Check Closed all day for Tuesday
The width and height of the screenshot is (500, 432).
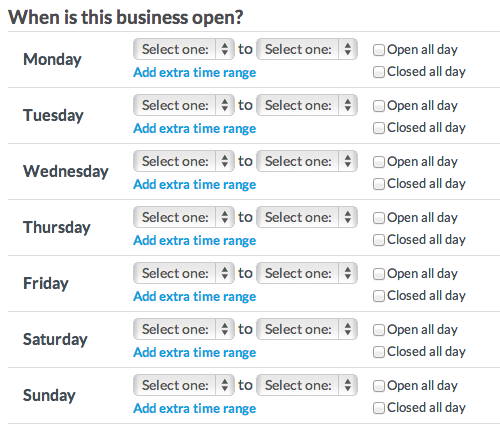tap(379, 128)
